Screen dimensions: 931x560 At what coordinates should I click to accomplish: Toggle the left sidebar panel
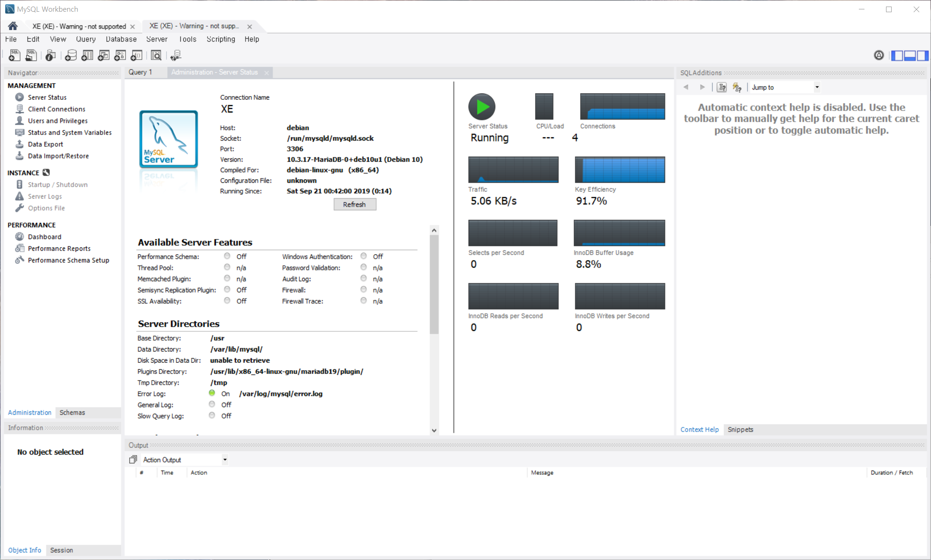pyautogui.click(x=897, y=55)
